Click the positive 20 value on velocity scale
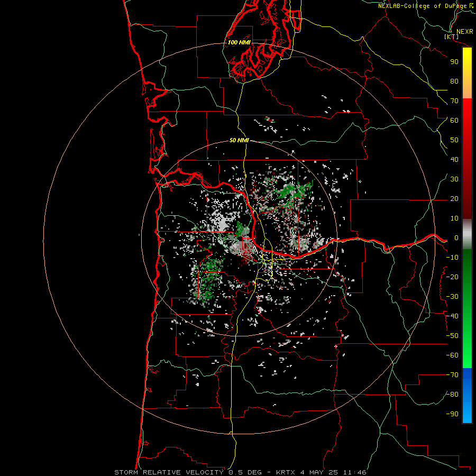Image resolution: width=476 pixels, height=476 pixels. click(454, 199)
